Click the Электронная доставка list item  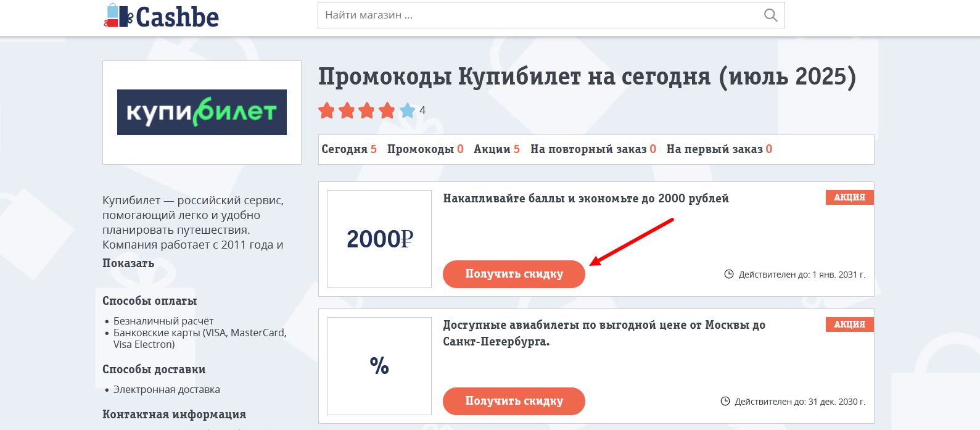point(167,390)
